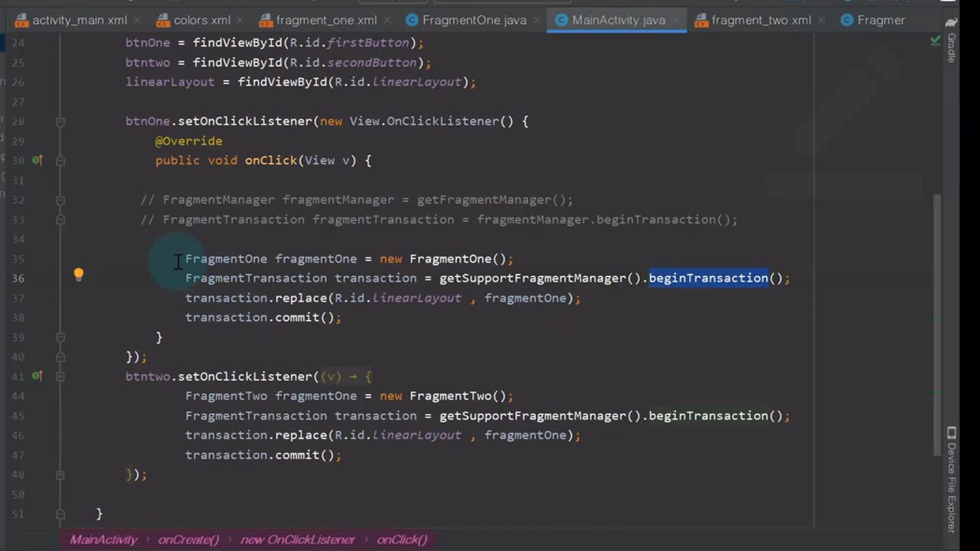Click the onClick() breadcrumb
The width and height of the screenshot is (980, 551).
click(402, 540)
